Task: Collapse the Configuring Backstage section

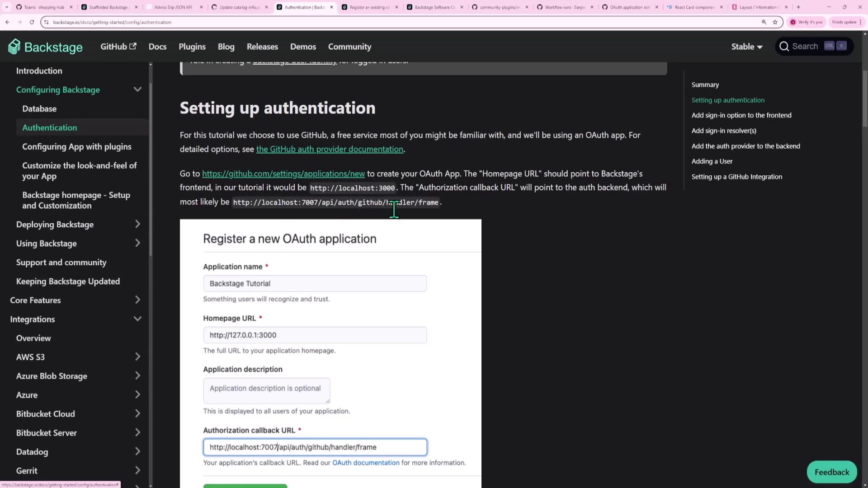Action: (137, 89)
